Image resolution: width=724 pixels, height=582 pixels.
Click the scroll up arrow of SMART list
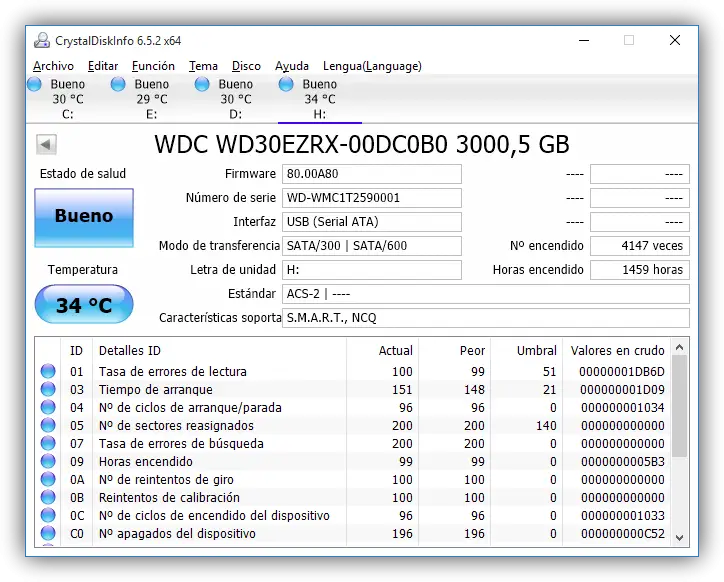pos(679,347)
